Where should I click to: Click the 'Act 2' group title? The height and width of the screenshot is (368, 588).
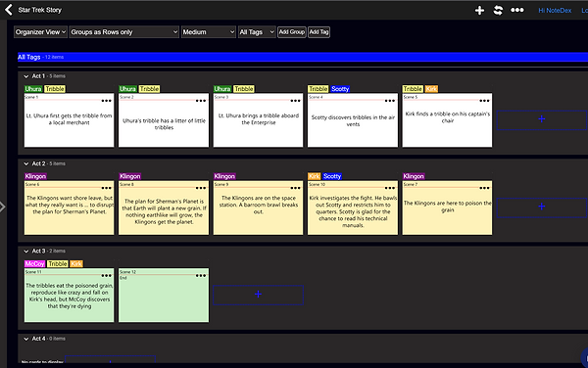coord(38,163)
